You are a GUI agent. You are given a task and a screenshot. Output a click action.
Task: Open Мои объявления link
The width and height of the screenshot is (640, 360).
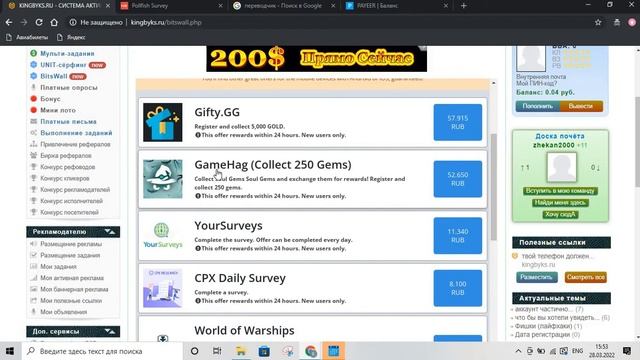pyautogui.click(x=63, y=312)
